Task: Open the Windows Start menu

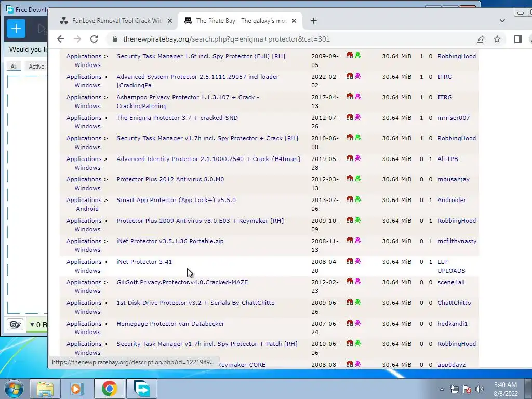Action: coord(14,389)
